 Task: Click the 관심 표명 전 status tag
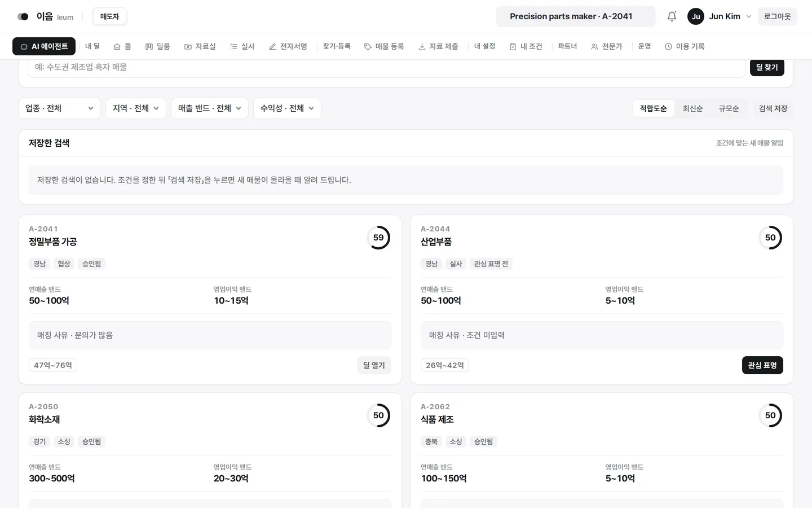click(491, 264)
